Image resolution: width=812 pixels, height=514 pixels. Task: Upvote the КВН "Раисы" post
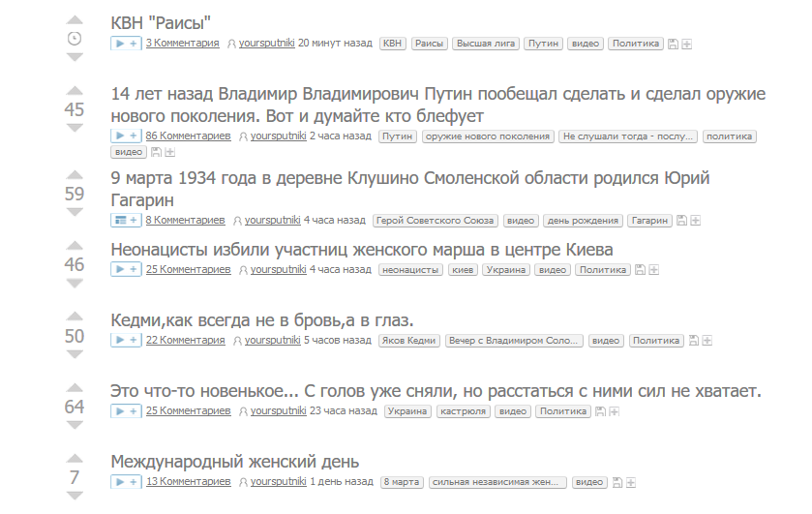[75, 19]
